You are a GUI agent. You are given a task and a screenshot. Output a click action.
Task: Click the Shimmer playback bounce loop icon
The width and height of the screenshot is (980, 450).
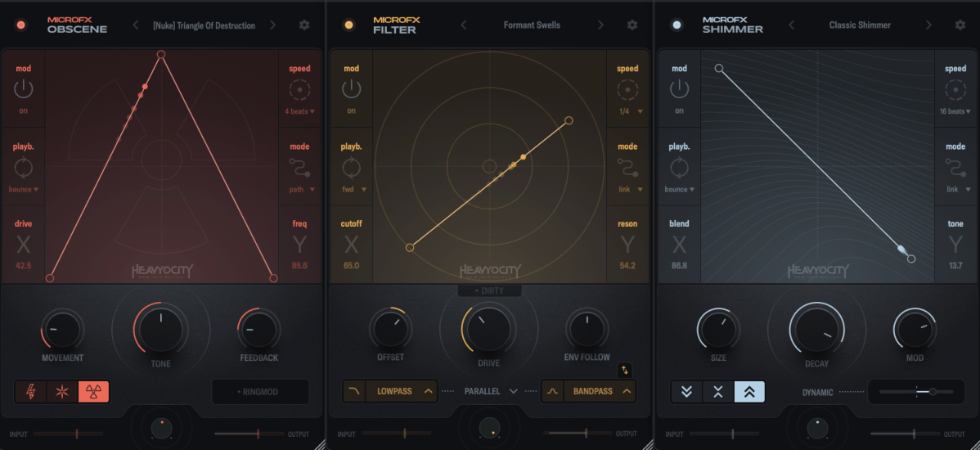[679, 168]
